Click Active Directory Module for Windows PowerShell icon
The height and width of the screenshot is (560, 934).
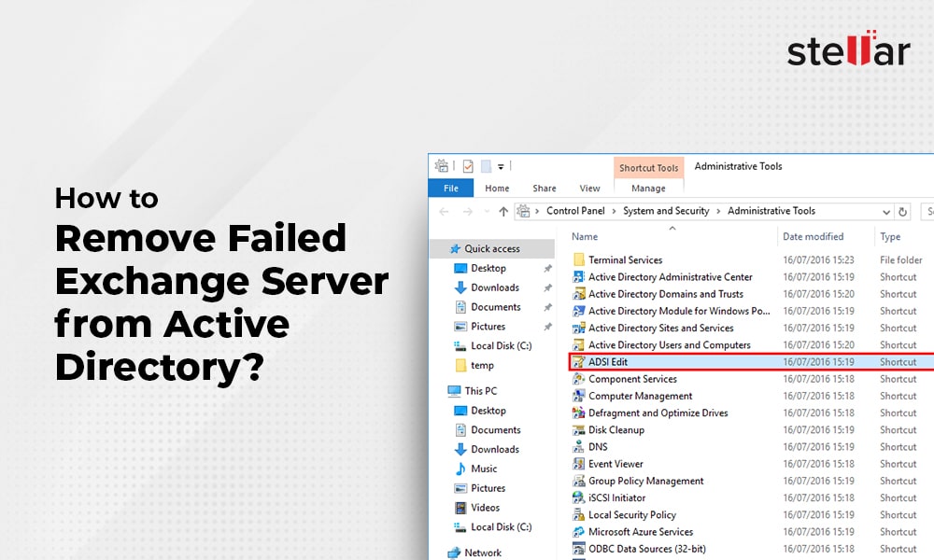click(x=578, y=311)
